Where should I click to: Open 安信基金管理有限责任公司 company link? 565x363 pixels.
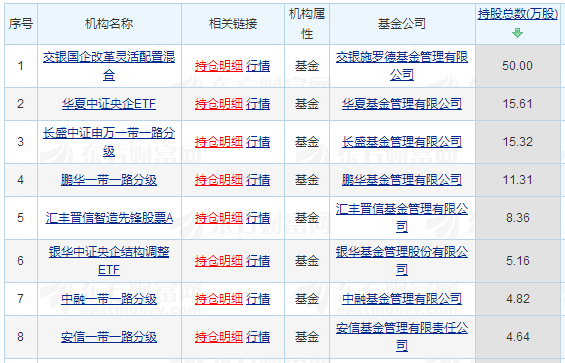click(x=402, y=337)
